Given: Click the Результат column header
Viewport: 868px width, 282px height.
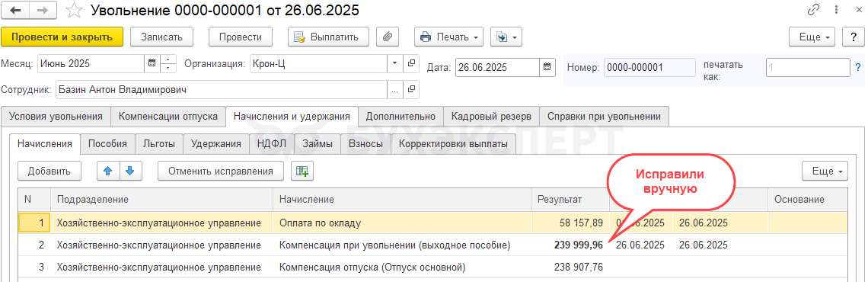Looking at the screenshot, I should (570, 200).
